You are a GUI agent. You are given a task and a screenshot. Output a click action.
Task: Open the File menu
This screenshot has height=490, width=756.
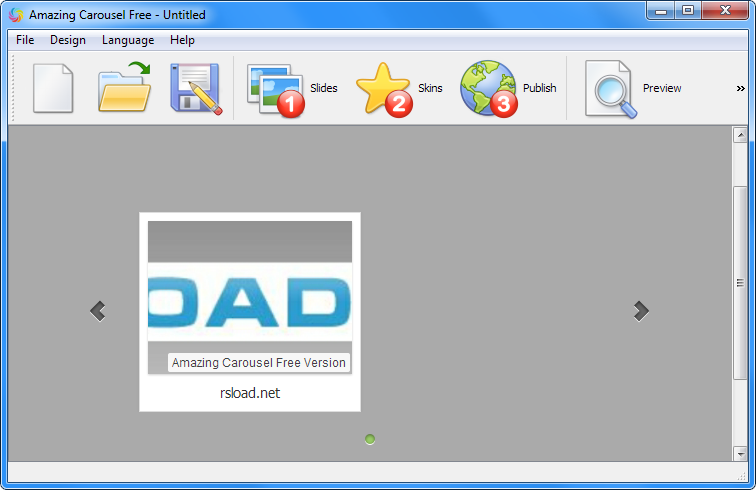(x=25, y=40)
